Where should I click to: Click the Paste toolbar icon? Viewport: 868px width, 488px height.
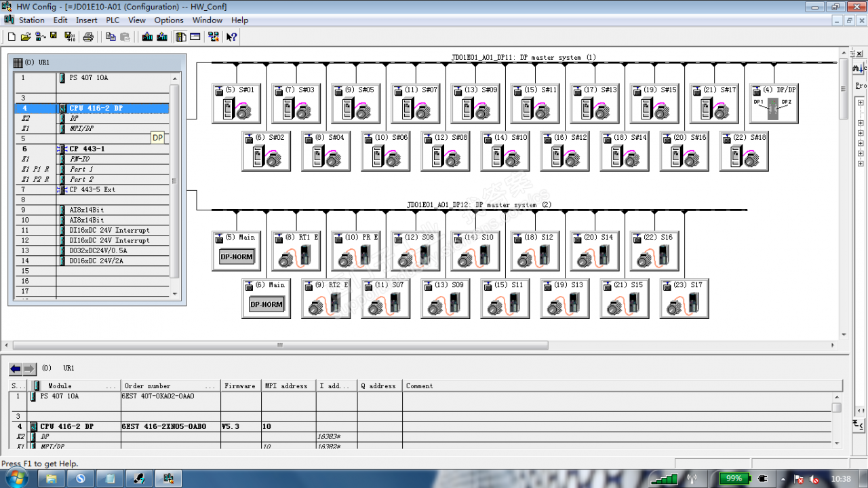coord(125,37)
